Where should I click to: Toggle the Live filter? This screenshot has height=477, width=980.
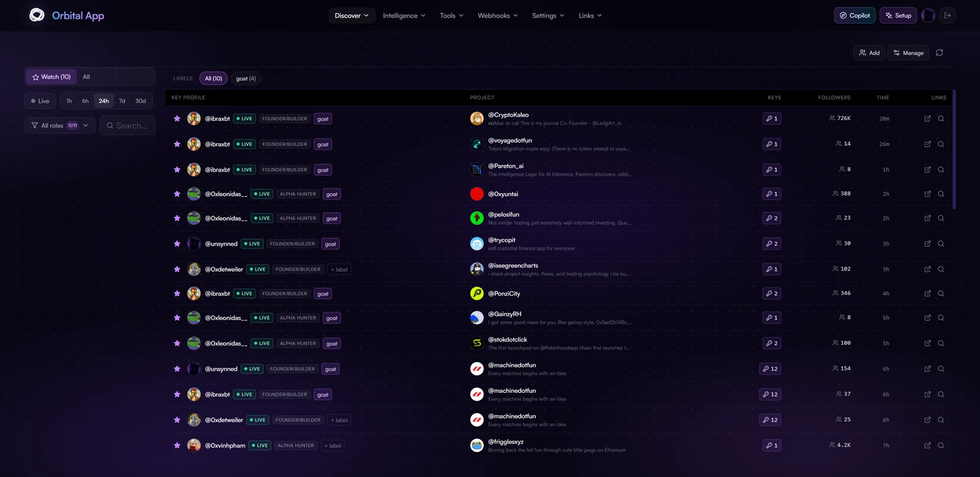point(40,101)
